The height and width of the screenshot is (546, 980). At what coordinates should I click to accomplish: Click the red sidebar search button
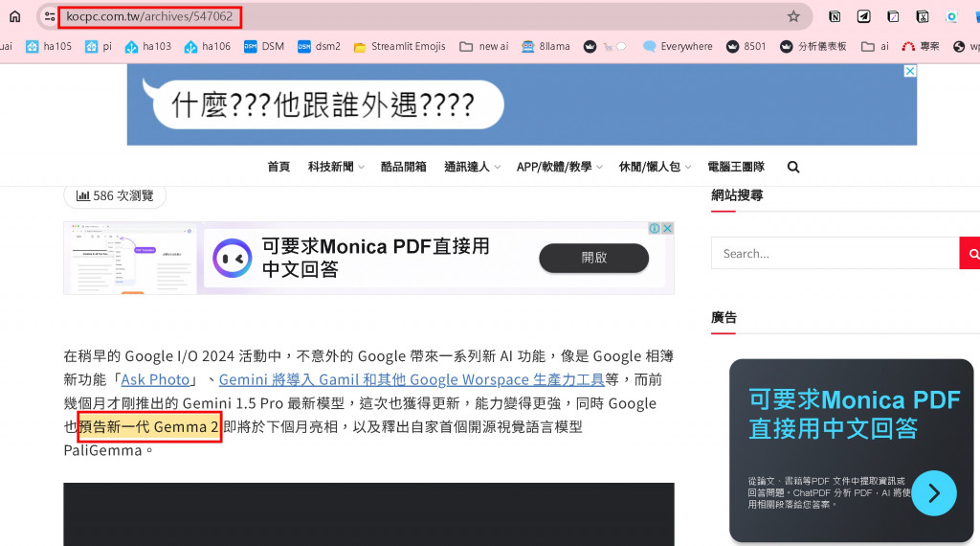click(x=970, y=253)
